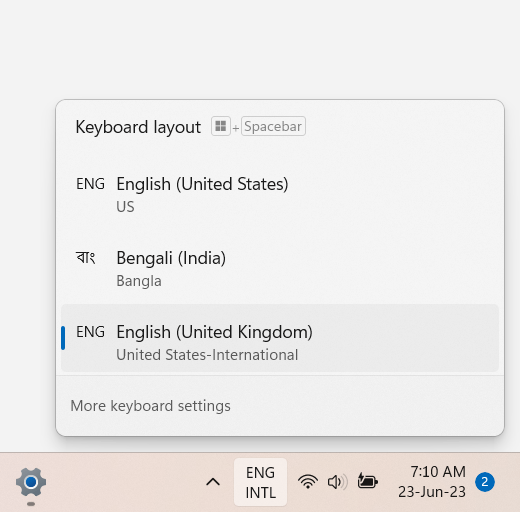Select English (United States) keyboard layout
The width and height of the screenshot is (520, 512).
(x=280, y=194)
